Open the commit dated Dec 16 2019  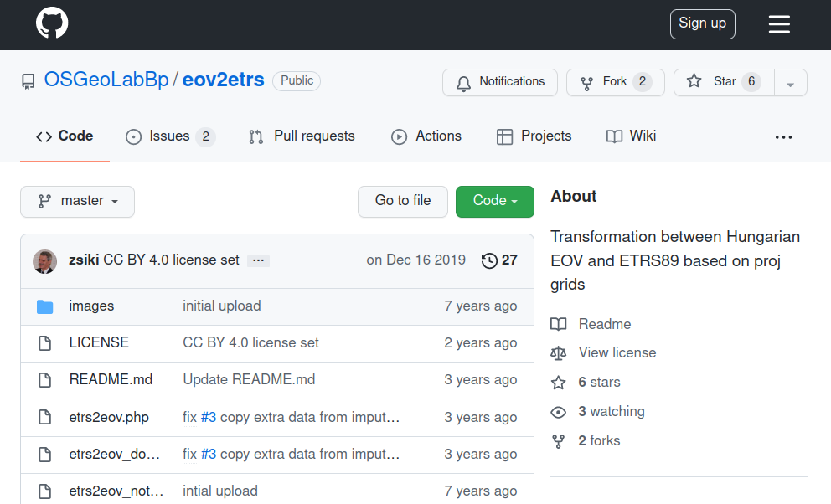[416, 260]
